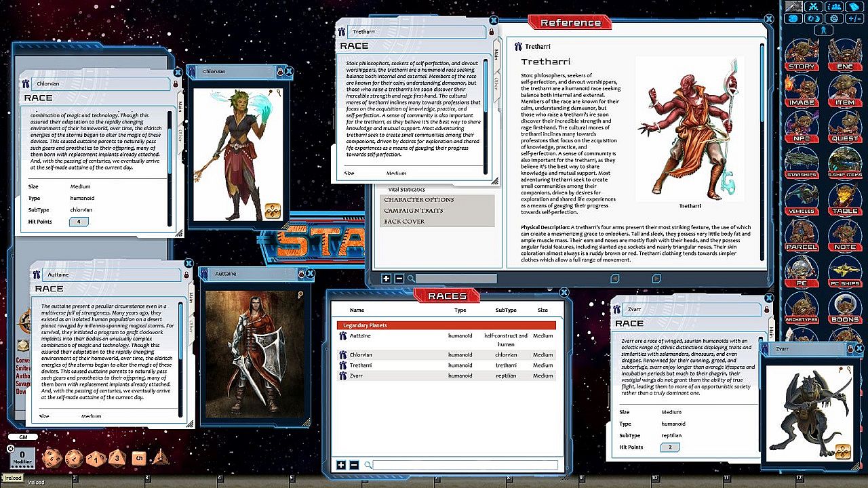The image size is (868, 488).
Task: Go to previous page in Reference window
Action: tap(614, 279)
